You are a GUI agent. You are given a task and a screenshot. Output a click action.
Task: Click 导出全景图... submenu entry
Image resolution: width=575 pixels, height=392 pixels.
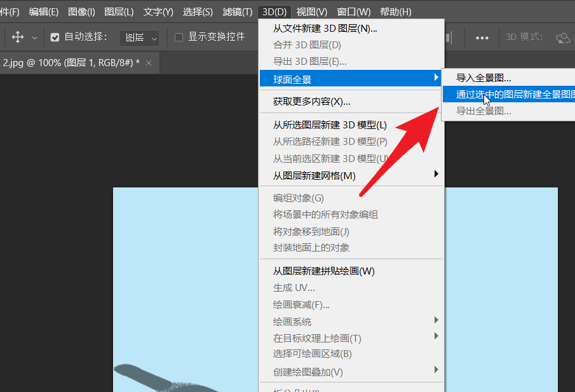[x=509, y=111]
